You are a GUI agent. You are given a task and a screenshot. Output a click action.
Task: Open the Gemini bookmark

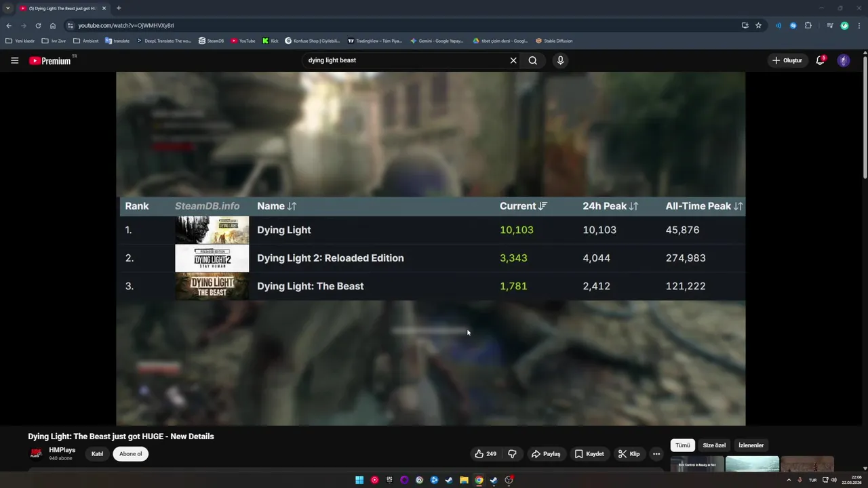(x=437, y=41)
